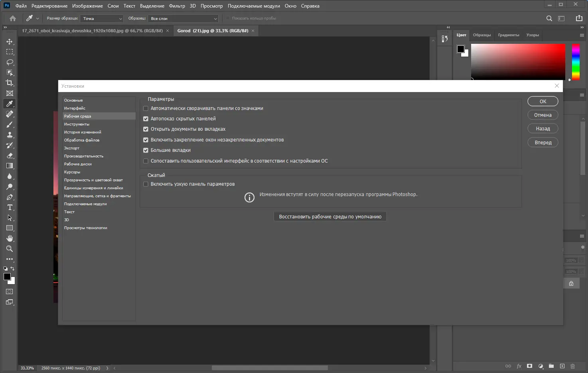This screenshot has height=373, width=588.
Task: Select the Eraser tool
Action: 10,155
